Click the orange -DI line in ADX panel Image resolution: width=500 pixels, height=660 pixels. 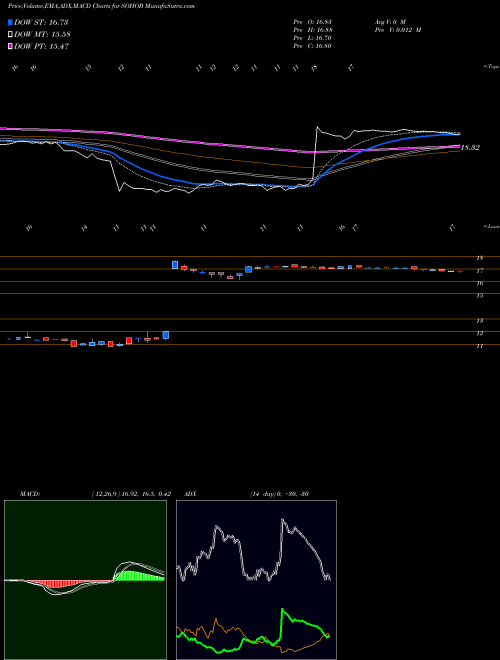pos(215,620)
